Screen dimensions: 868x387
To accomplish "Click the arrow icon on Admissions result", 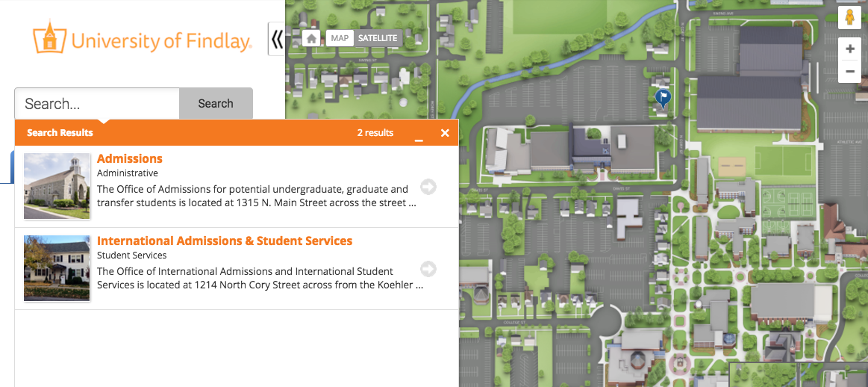I will (x=428, y=187).
